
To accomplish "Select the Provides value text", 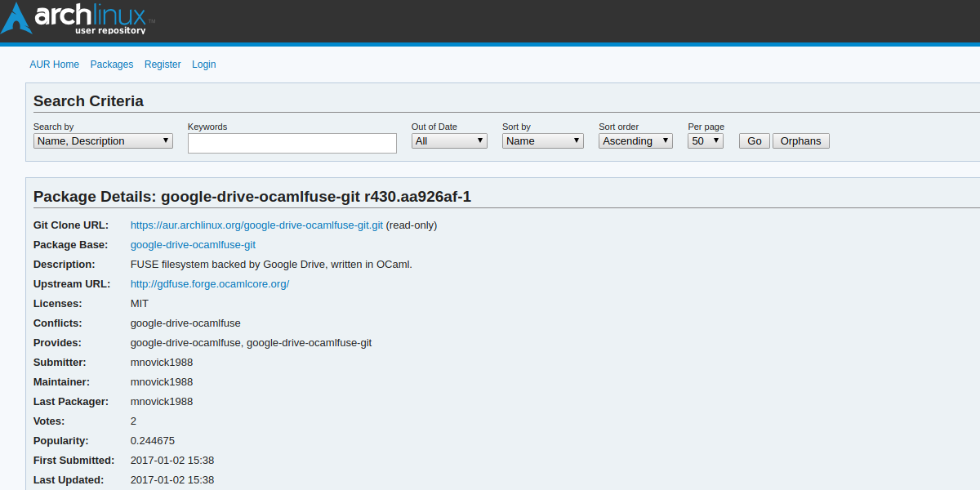I will click(251, 343).
